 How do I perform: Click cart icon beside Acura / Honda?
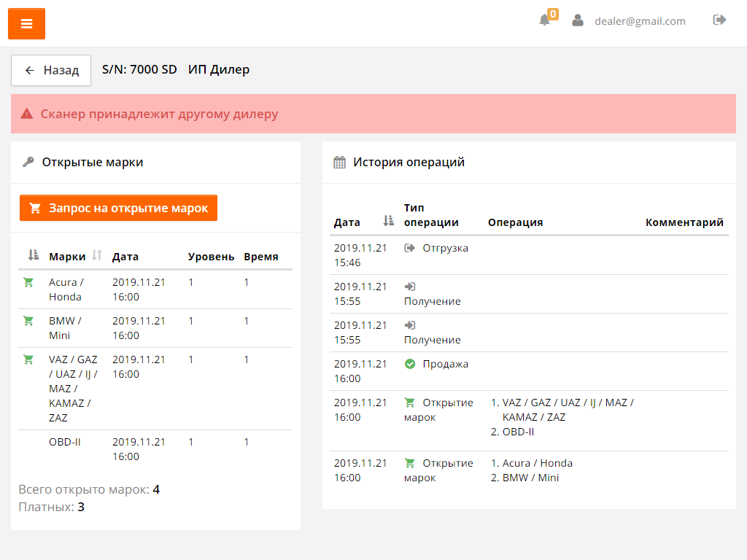28,282
